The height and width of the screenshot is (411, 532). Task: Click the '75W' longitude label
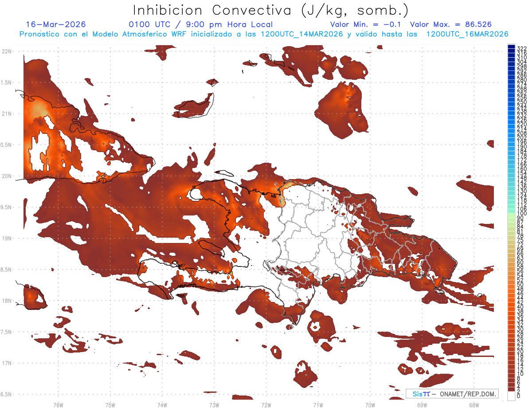coord(110,405)
